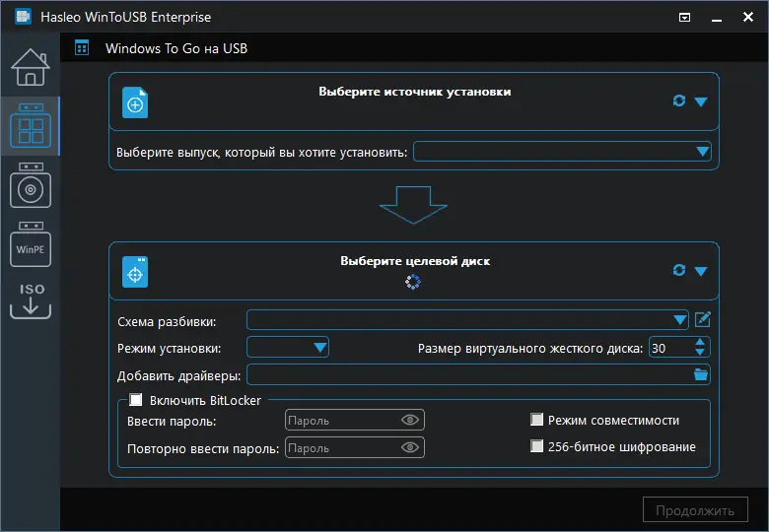Open the ISO download sidebar icon
The image size is (769, 532).
[31, 300]
